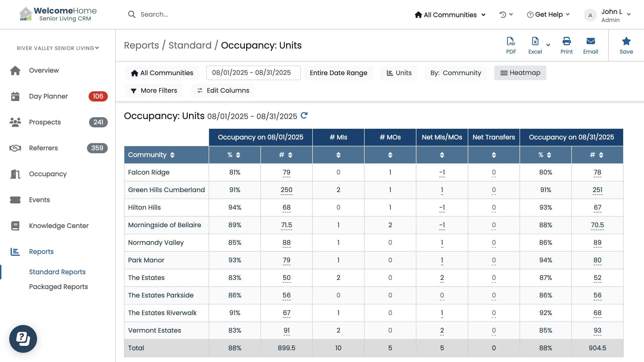Sort by # MIs column arrows
This screenshot has height=362, width=644.
[338, 155]
